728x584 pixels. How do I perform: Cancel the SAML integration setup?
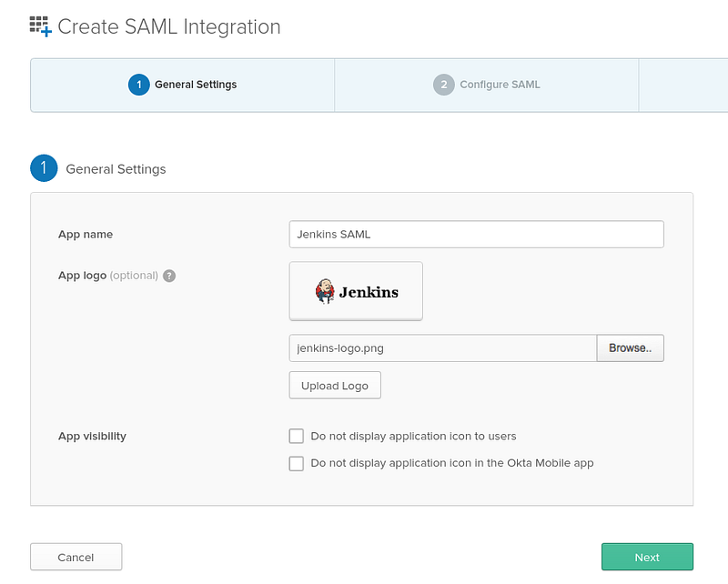pos(76,557)
